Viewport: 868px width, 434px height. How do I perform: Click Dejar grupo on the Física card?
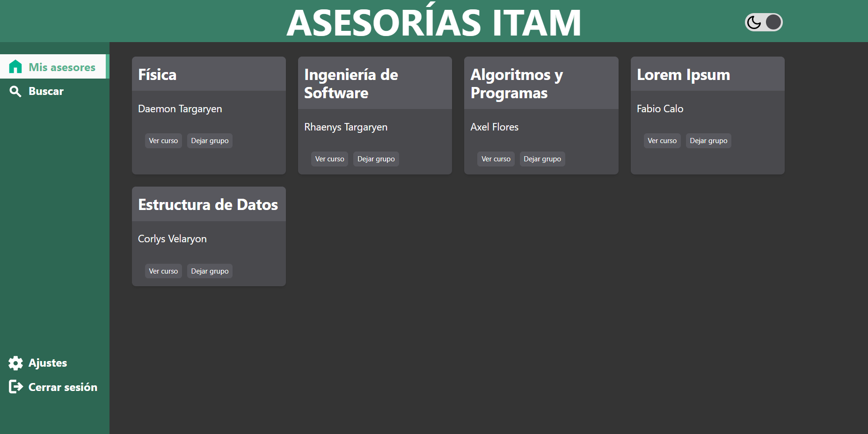pyautogui.click(x=209, y=140)
